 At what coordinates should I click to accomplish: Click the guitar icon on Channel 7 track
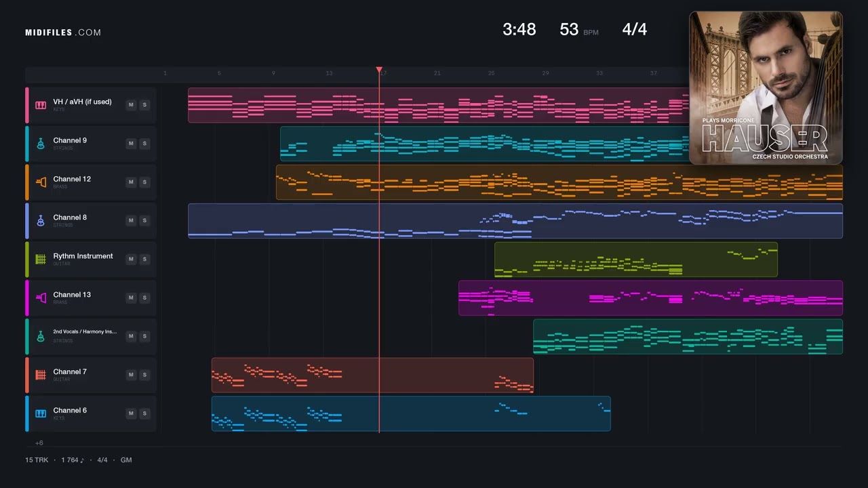pos(41,375)
